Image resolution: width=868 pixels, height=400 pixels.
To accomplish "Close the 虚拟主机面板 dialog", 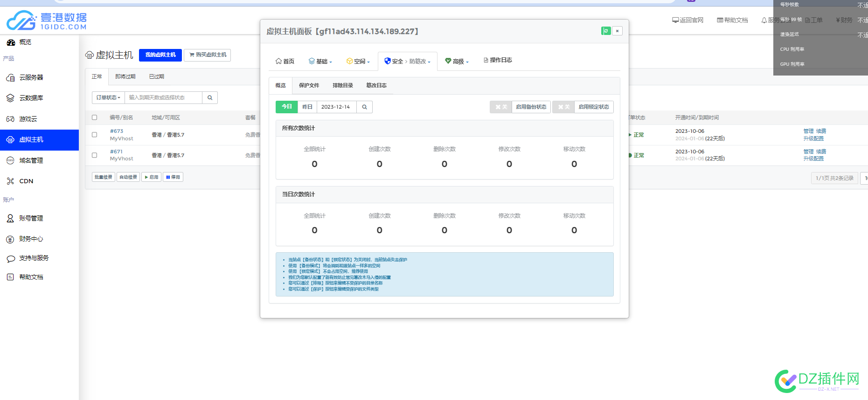I will coord(617,31).
